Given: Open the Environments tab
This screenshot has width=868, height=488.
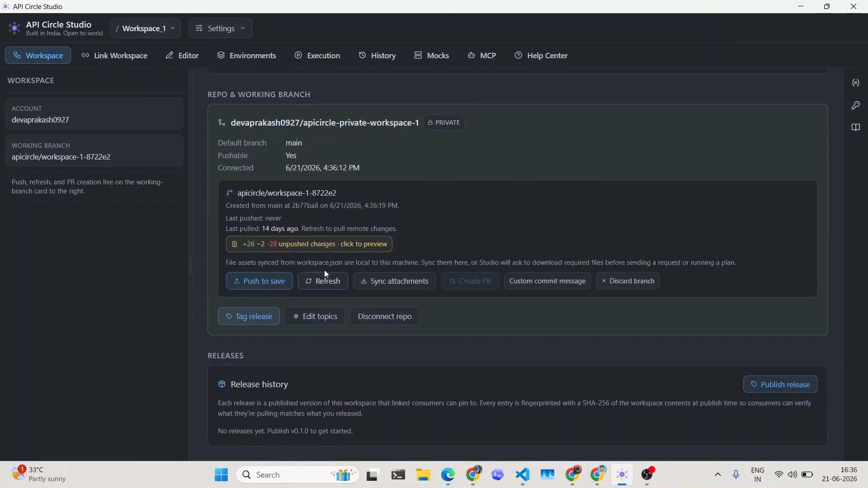Looking at the screenshot, I should point(247,55).
